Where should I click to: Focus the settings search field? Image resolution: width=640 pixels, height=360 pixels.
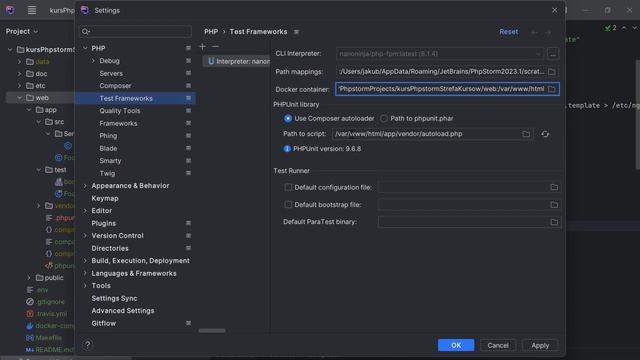pyautogui.click(x=135, y=31)
